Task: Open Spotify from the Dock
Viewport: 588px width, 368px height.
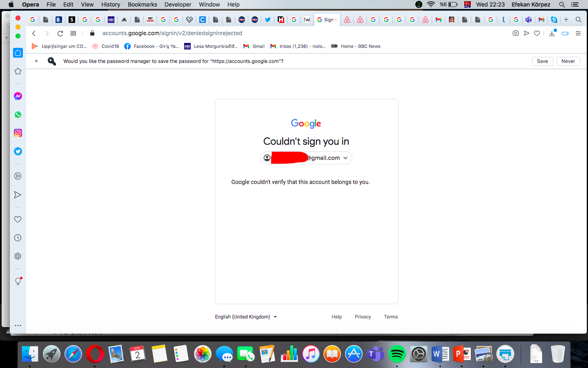Action: click(x=397, y=354)
